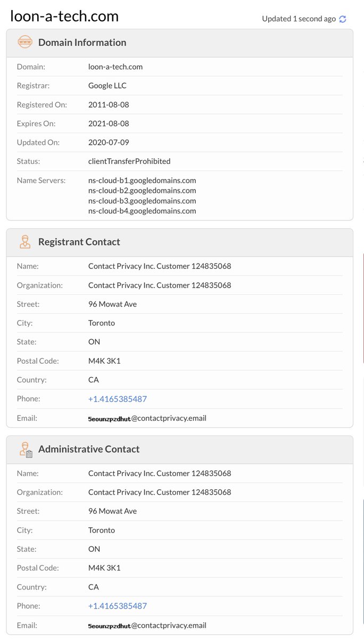Click the Updated 1 second ago text

pyautogui.click(x=299, y=19)
